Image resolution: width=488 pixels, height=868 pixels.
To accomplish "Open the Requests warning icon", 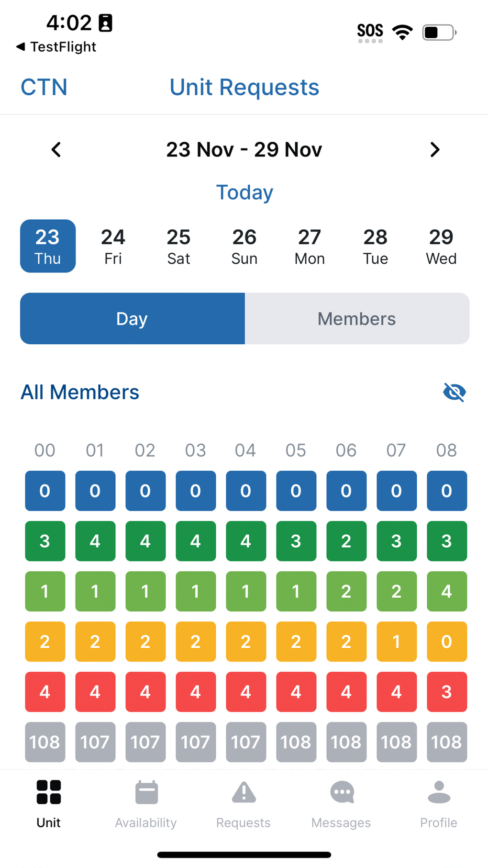I will pyautogui.click(x=244, y=792).
